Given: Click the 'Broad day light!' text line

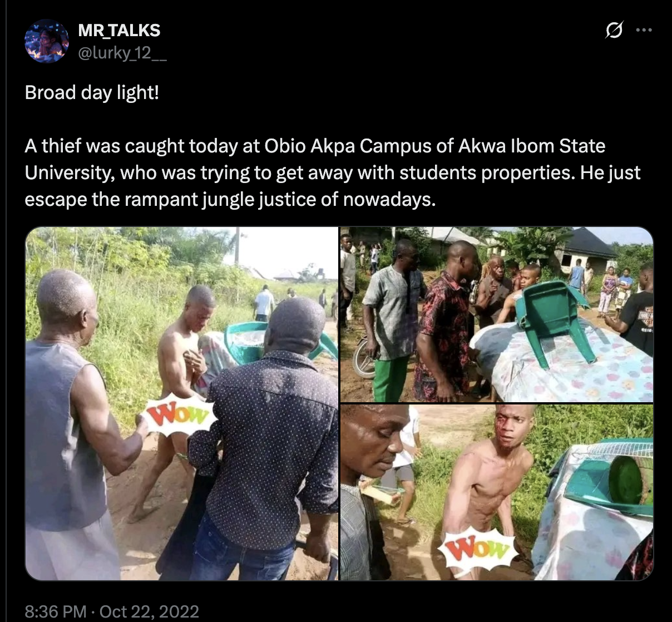Looking at the screenshot, I should (x=92, y=92).
